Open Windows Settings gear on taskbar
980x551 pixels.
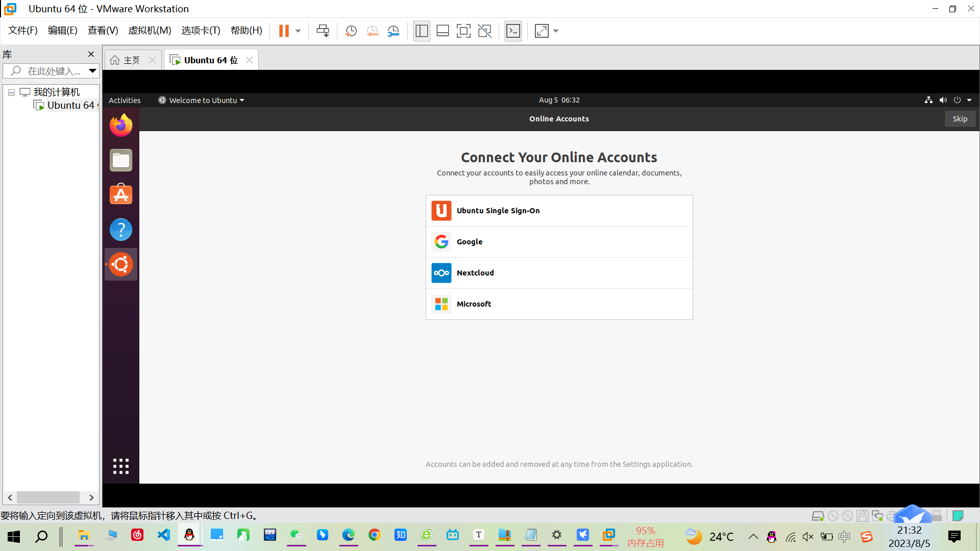[x=557, y=535]
